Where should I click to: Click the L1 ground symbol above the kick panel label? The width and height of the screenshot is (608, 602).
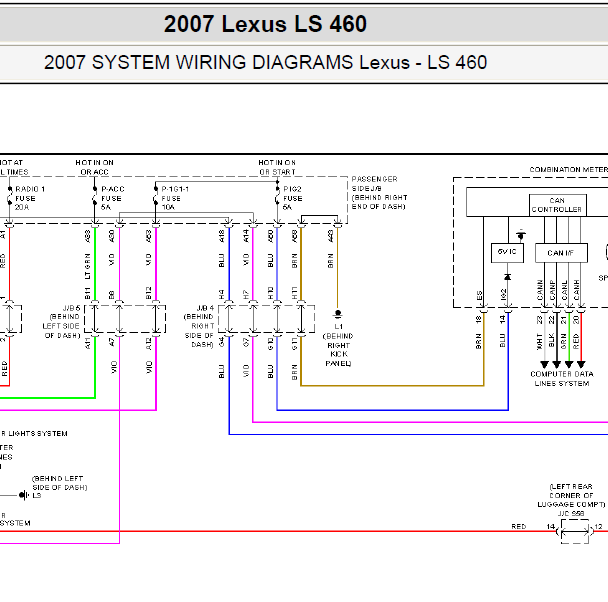(338, 314)
